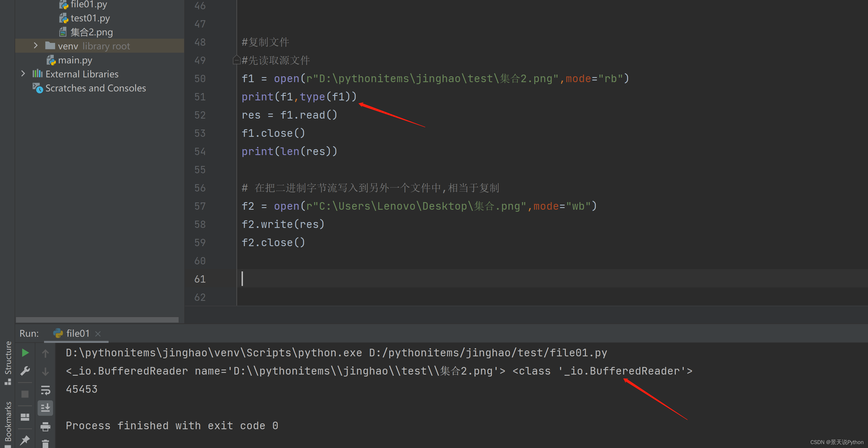Click Process finished with exit code 0
This screenshot has width=868, height=448.
172,425
